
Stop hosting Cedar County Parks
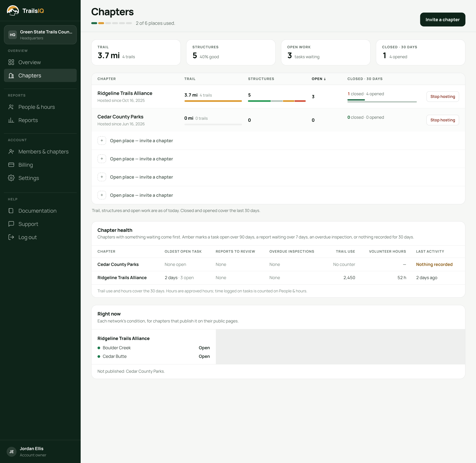tap(442, 120)
